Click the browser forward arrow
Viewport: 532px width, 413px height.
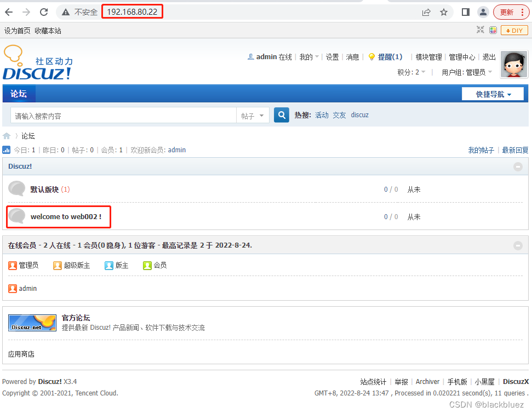(x=26, y=12)
